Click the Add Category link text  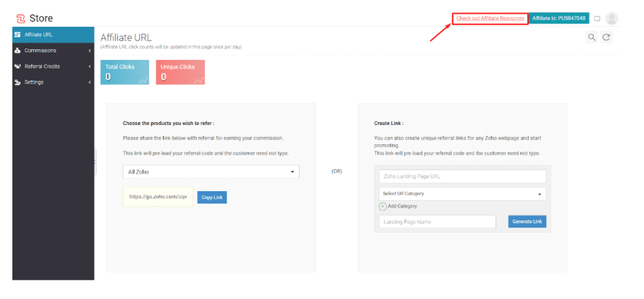pyautogui.click(x=402, y=206)
